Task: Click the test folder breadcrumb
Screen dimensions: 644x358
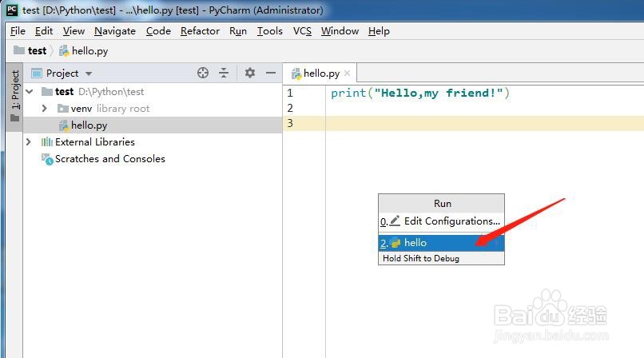Action: [30, 51]
